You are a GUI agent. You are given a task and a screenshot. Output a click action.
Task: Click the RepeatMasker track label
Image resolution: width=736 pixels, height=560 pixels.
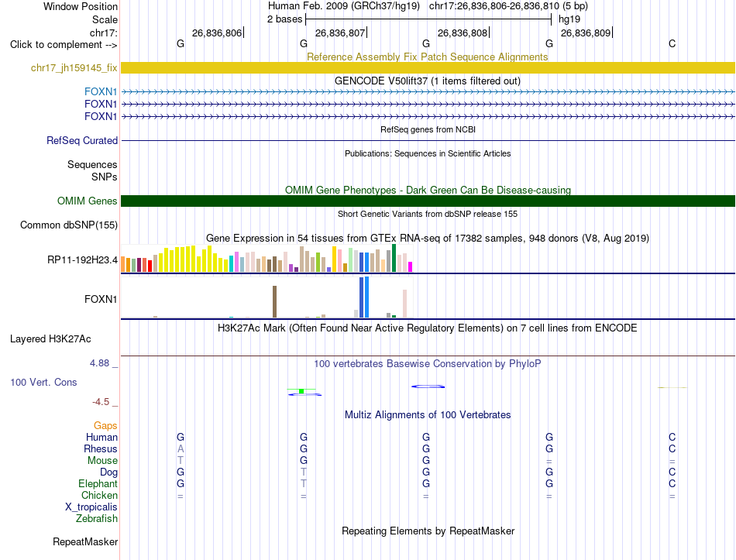[x=85, y=541]
